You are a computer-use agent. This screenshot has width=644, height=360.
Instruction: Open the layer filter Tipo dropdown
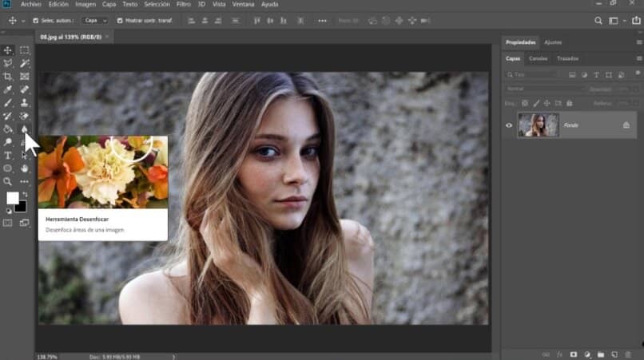coord(533,75)
